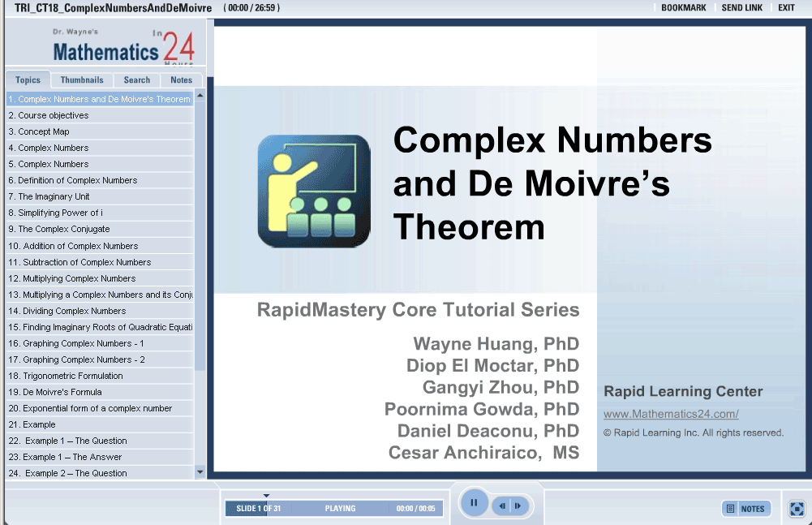Click BOOKMARK in top bar
Screen dimensions: 812x525
(x=684, y=8)
